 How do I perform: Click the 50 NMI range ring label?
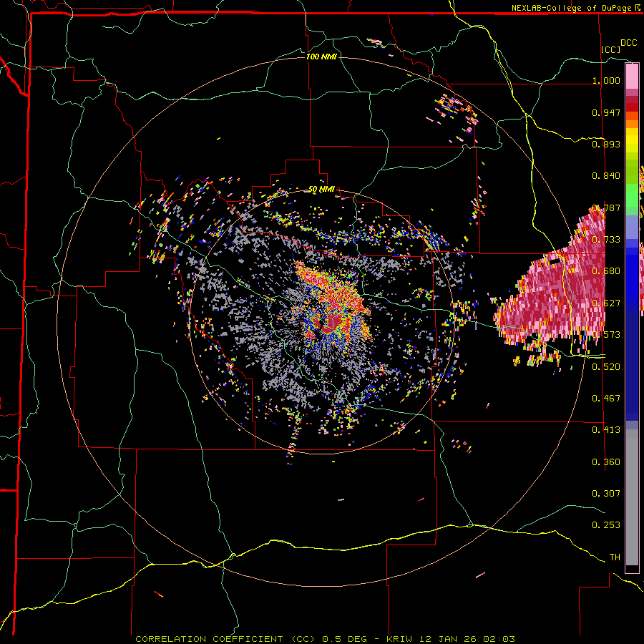(321, 190)
